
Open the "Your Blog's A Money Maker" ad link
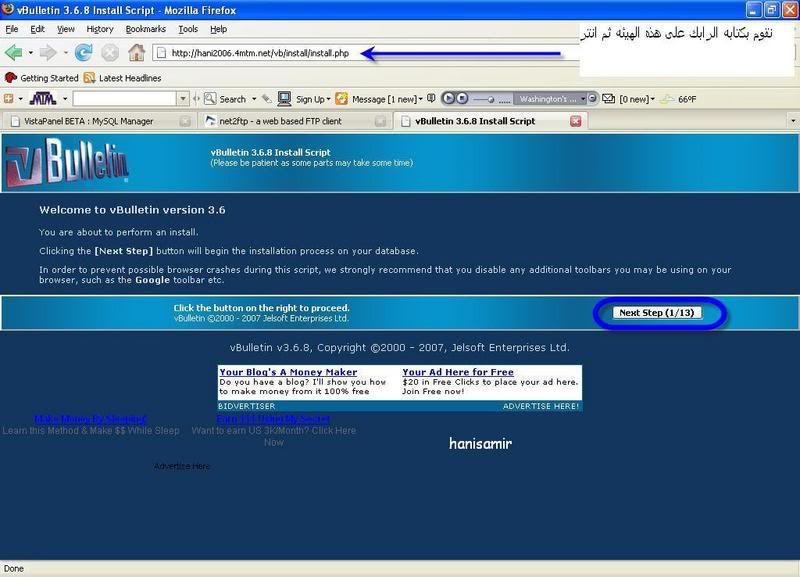(x=288, y=372)
